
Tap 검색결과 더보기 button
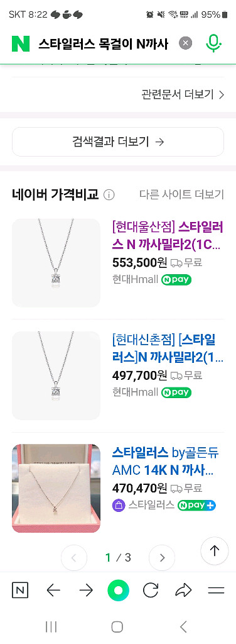coord(118,142)
